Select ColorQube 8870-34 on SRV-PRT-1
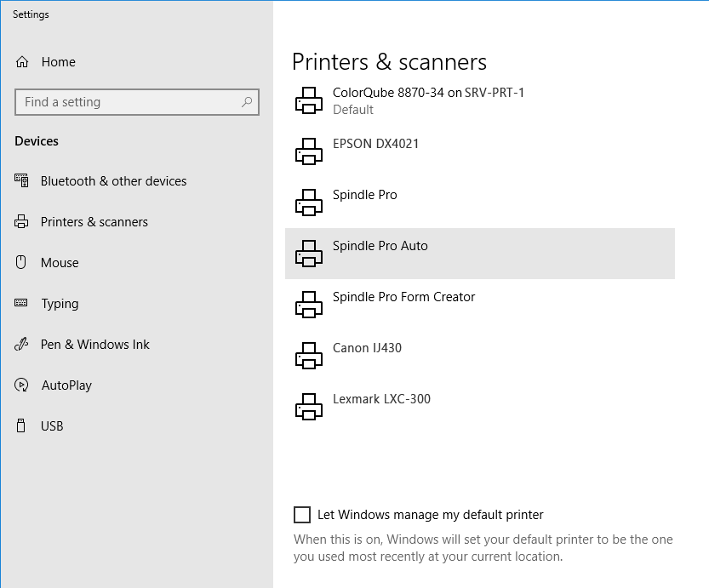Image resolution: width=709 pixels, height=588 pixels. [x=428, y=93]
